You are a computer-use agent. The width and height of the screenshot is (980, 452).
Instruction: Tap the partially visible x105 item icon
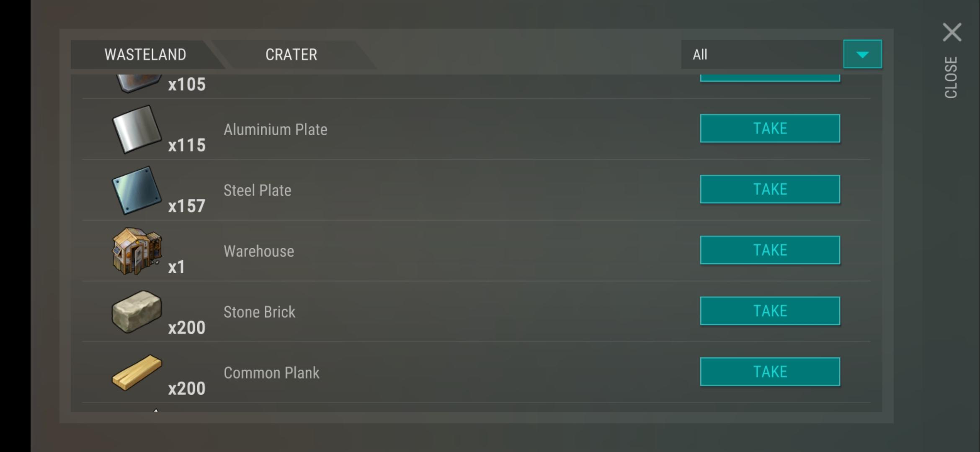point(138,83)
